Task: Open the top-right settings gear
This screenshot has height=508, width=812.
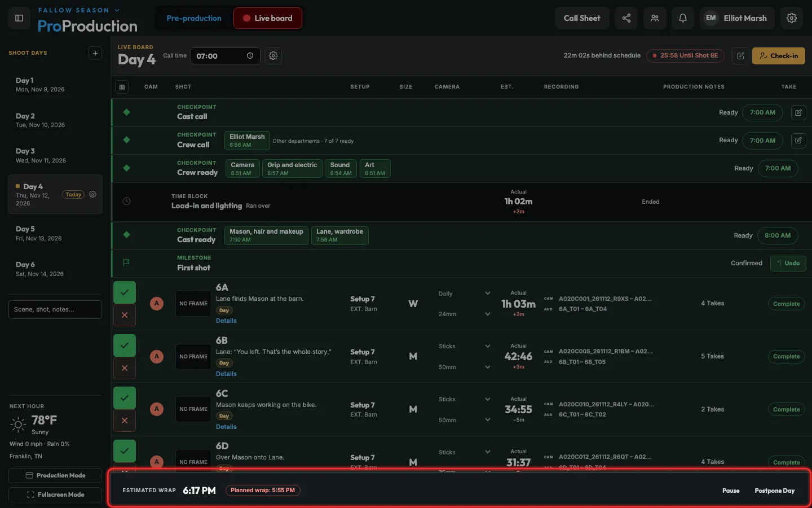Action: tap(792, 18)
